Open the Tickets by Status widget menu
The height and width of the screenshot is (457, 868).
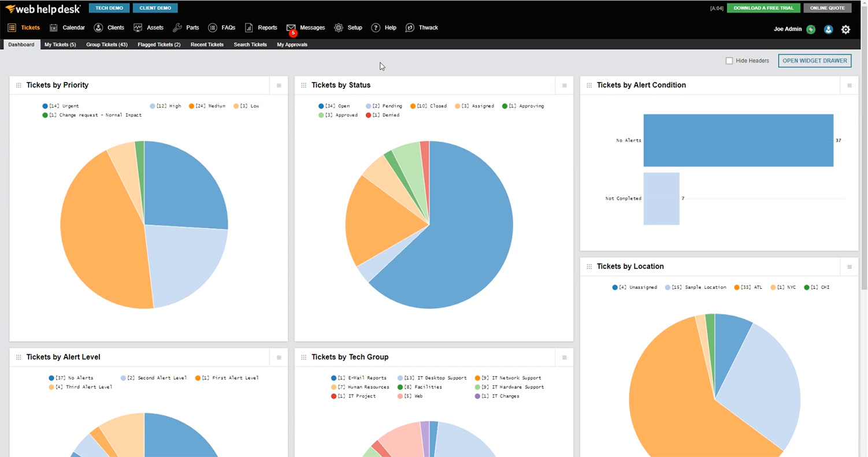click(564, 86)
